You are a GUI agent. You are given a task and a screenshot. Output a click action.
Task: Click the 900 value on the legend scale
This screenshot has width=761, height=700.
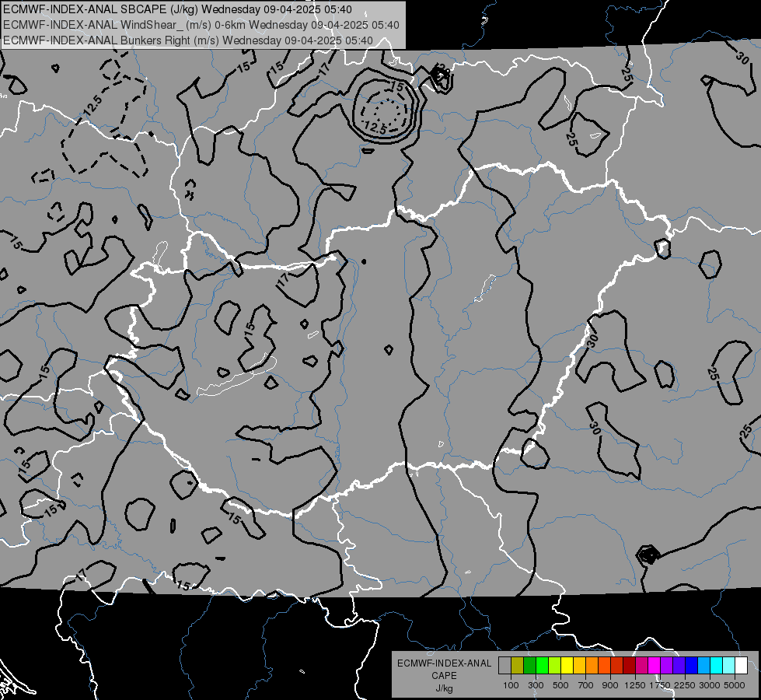[610, 685]
